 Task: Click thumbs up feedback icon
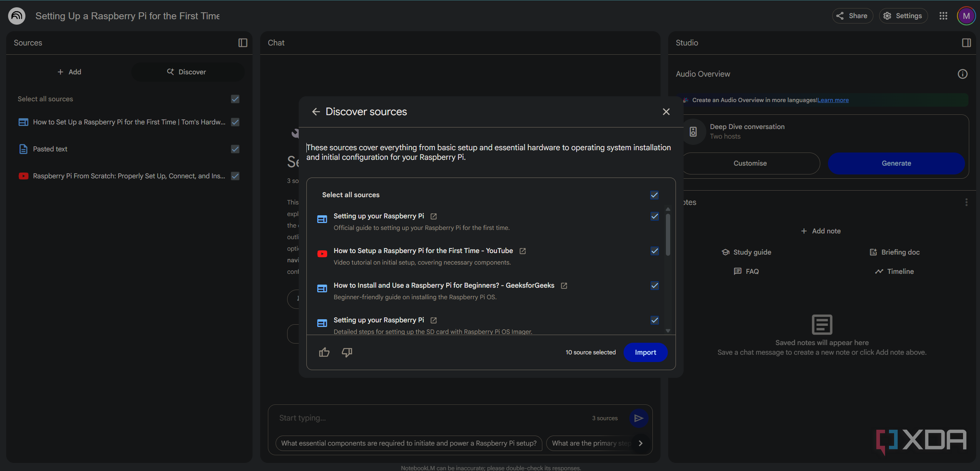(x=324, y=352)
